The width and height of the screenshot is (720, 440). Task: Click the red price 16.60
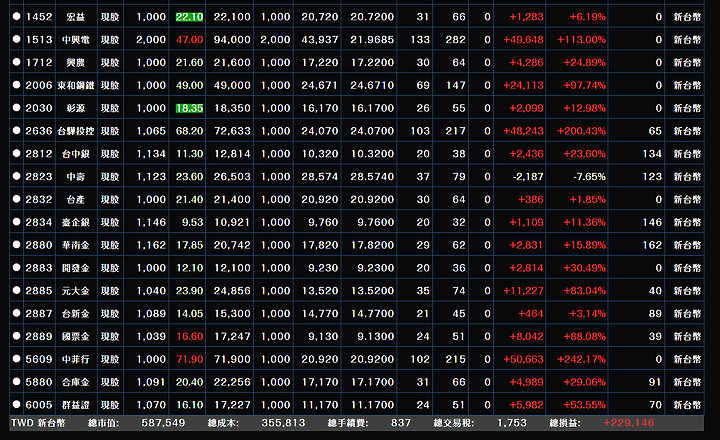190,337
